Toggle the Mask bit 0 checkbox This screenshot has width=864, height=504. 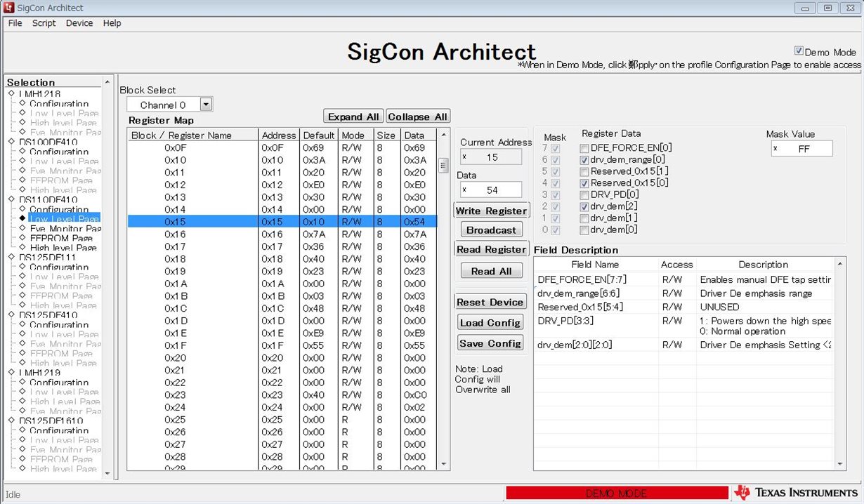coord(556,230)
